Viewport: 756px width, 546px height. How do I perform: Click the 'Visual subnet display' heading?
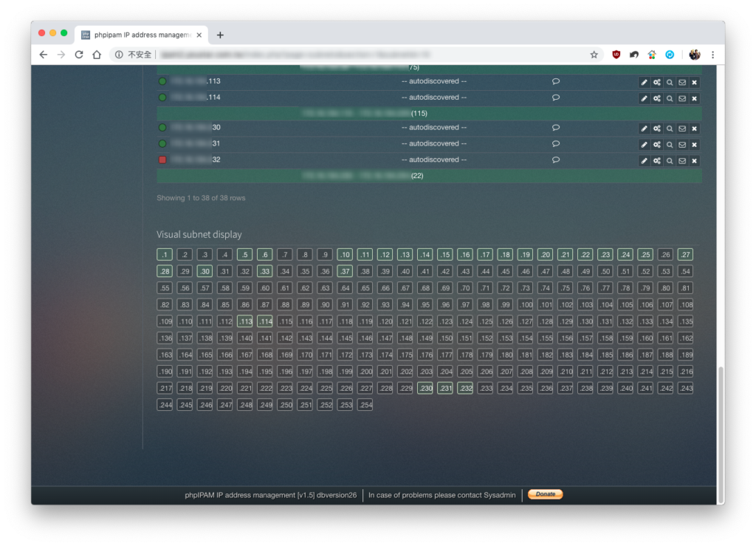pos(199,234)
